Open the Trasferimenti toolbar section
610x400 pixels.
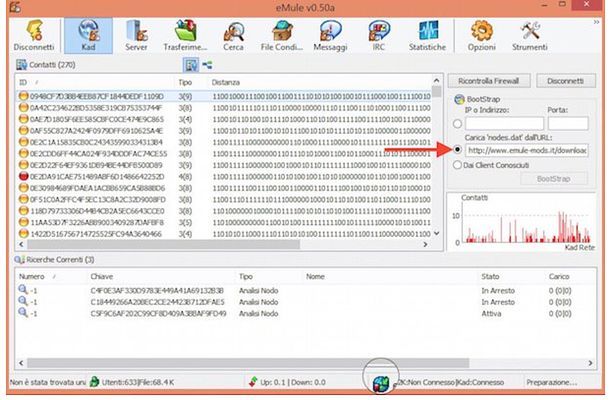tap(185, 36)
